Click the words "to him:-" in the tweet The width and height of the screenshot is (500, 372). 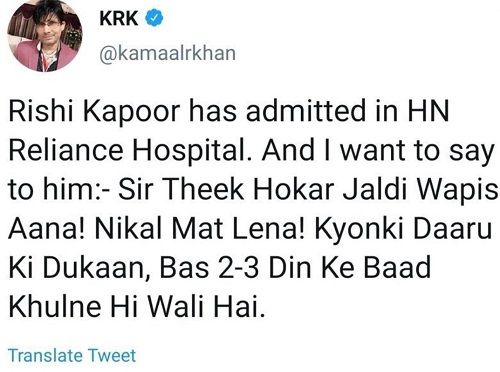pyautogui.click(x=59, y=190)
